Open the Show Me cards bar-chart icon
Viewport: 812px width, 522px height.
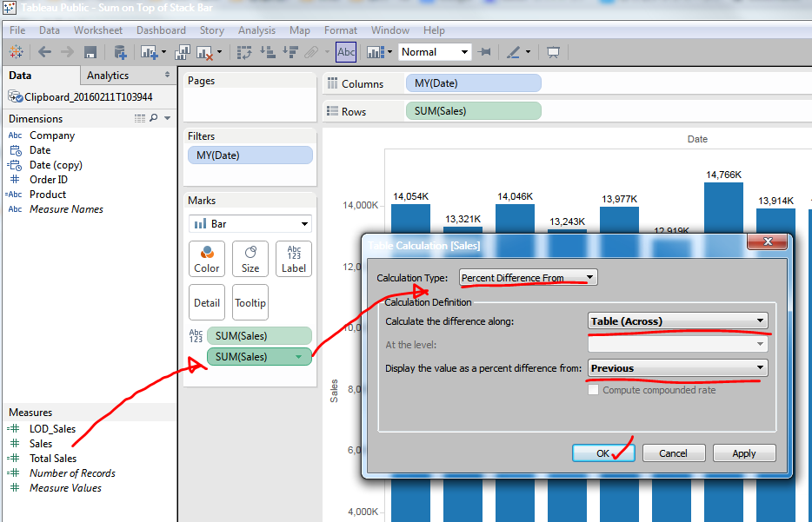376,52
